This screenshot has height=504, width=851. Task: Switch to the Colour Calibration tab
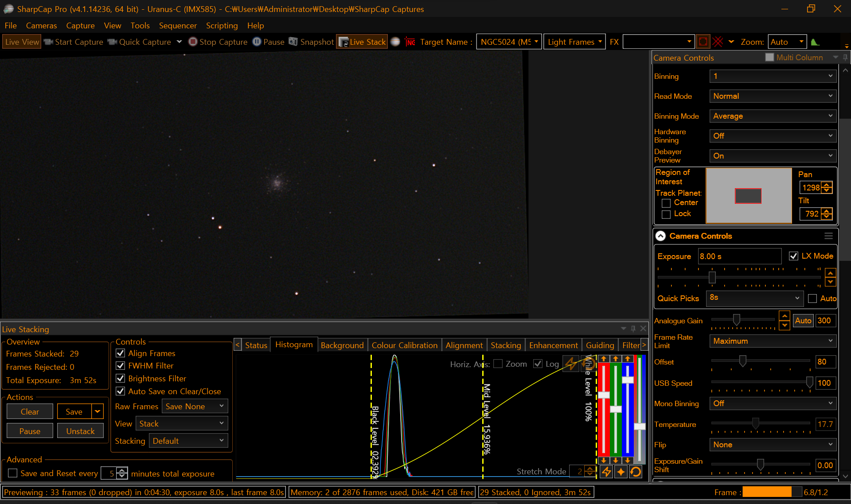tap(404, 345)
